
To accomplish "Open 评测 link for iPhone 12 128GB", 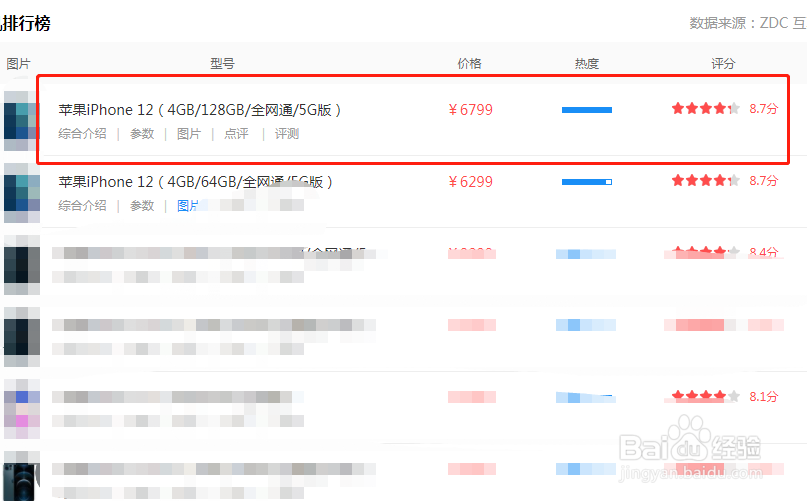I will (x=287, y=134).
